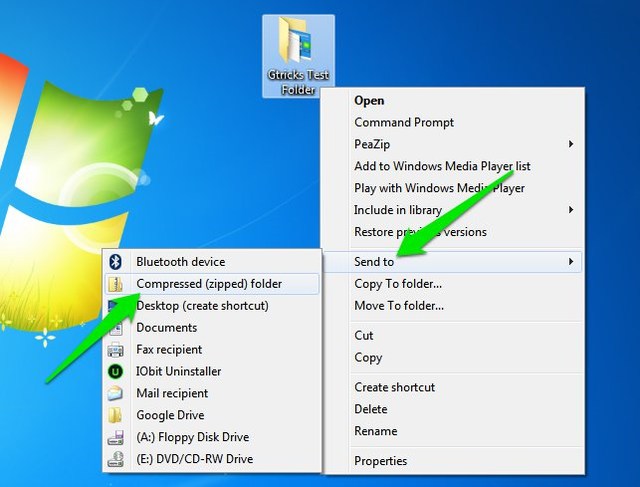This screenshot has height=487, width=640.
Task: Select Play with Windows Media Player
Action: pos(454,188)
